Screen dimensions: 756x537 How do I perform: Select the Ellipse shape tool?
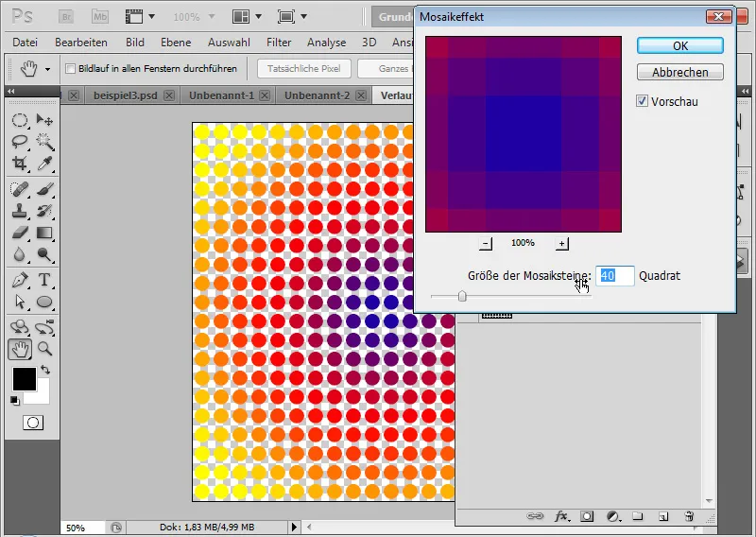point(44,302)
